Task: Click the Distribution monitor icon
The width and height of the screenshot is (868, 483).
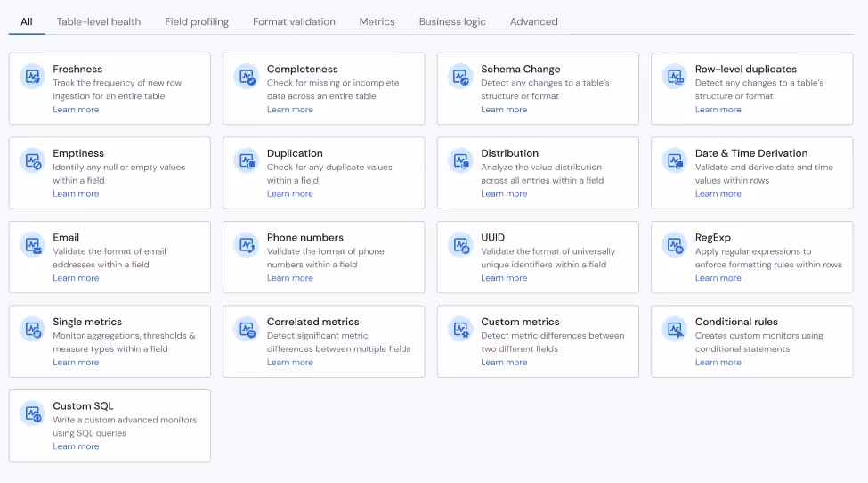Action: click(460, 160)
